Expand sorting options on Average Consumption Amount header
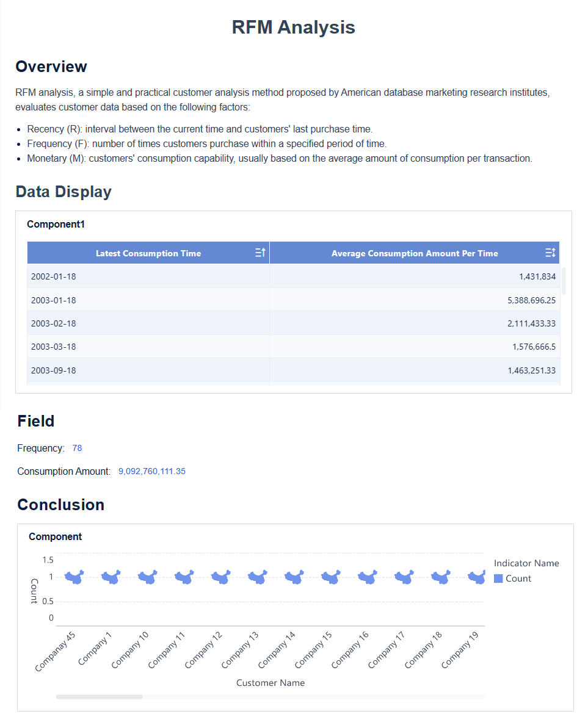The width and height of the screenshot is (588, 728). [x=550, y=252]
